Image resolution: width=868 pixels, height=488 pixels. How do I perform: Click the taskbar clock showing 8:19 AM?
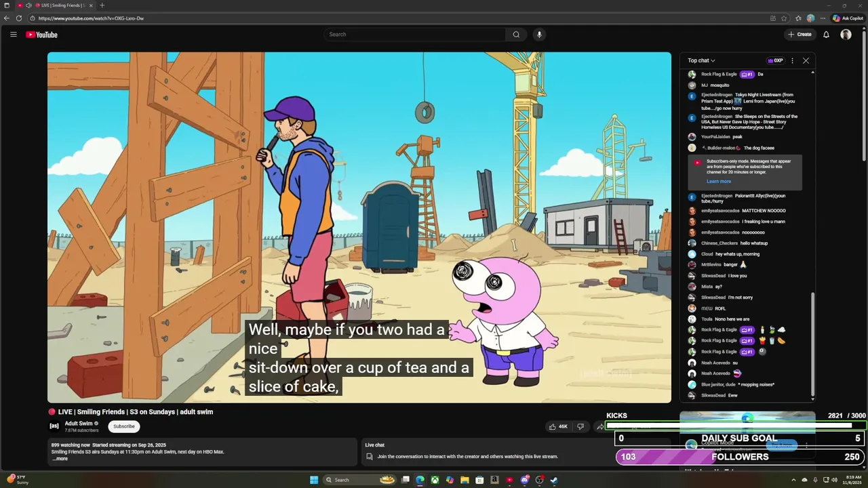tap(852, 480)
